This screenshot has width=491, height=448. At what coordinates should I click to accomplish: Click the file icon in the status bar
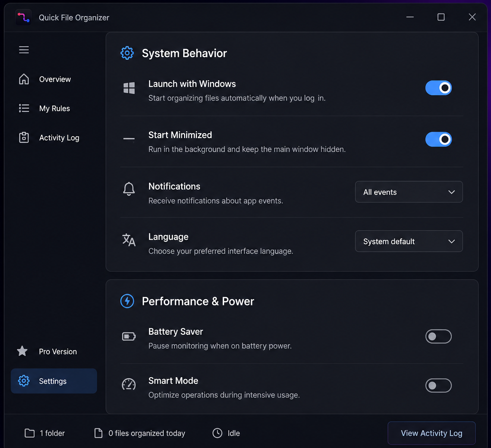[98, 433]
